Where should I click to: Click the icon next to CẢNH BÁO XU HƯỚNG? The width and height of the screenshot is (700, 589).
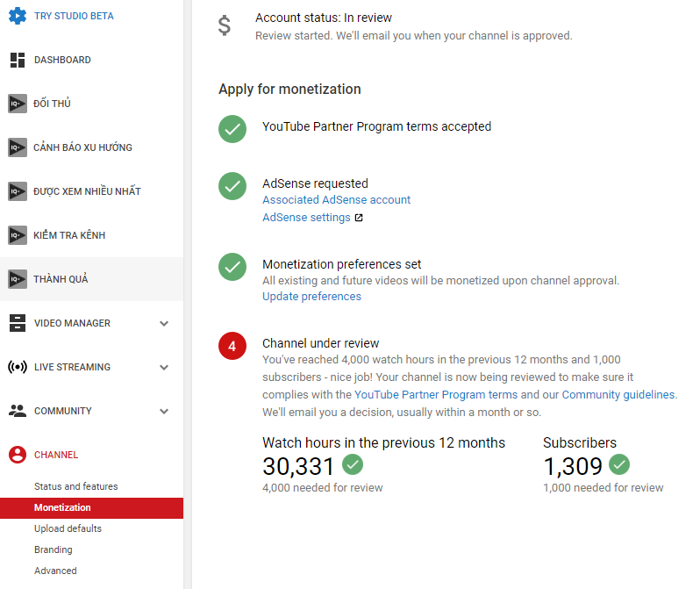[x=18, y=147]
